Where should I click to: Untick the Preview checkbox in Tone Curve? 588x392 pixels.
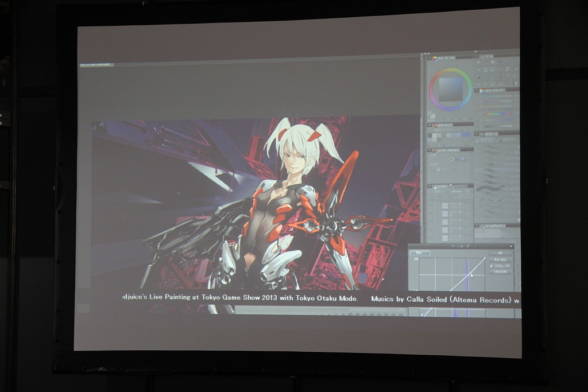492,266
